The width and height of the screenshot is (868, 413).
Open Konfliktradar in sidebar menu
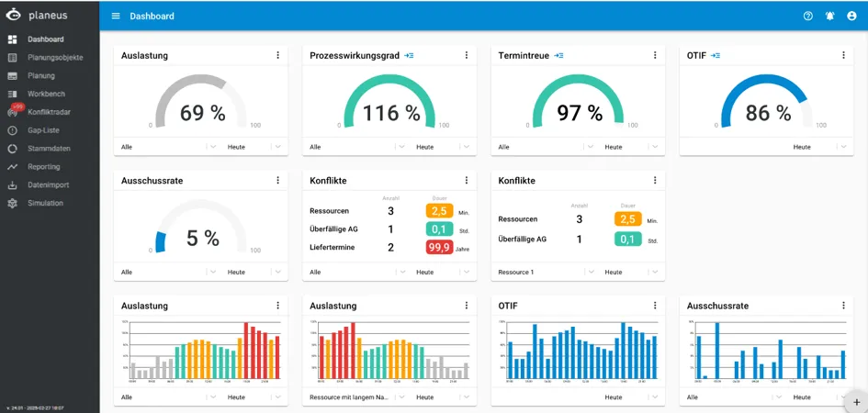tap(50, 112)
